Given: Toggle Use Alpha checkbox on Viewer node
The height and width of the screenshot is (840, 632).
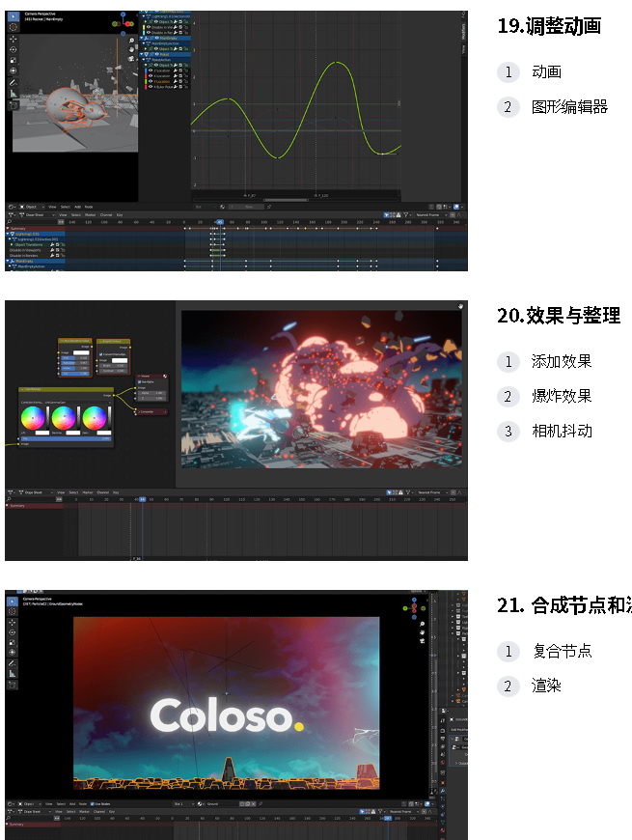Looking at the screenshot, I should 139,382.
